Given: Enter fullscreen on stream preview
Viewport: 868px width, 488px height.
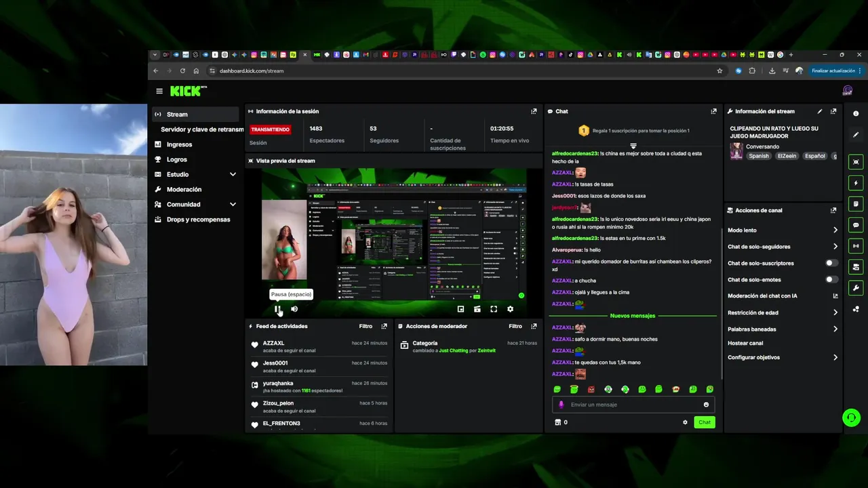Looking at the screenshot, I should [x=494, y=309].
